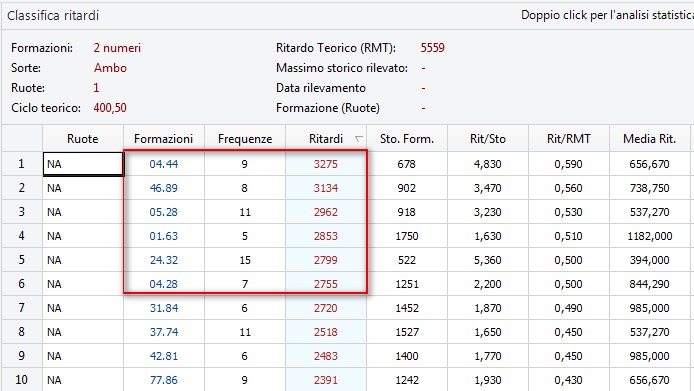The width and height of the screenshot is (694, 391).
Task: Click the Formazioni value 2 numeri
Action: pyautogui.click(x=117, y=48)
